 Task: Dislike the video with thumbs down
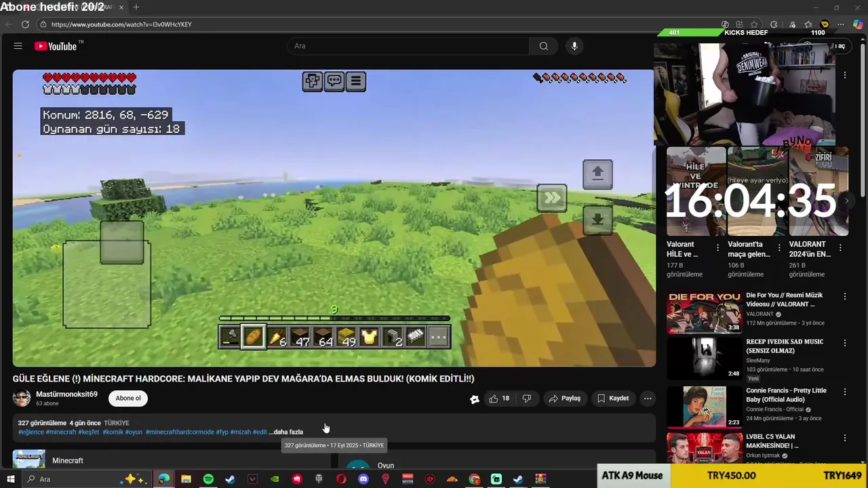(x=527, y=399)
